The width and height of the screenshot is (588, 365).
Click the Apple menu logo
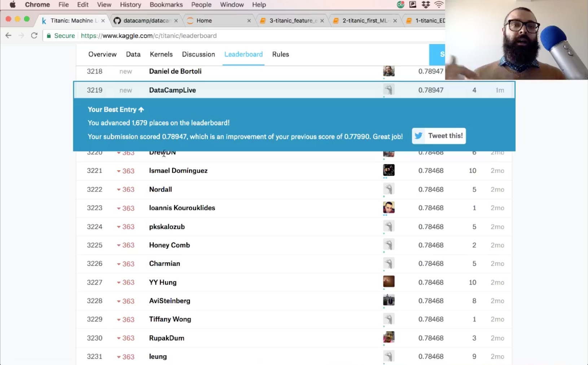[13, 5]
